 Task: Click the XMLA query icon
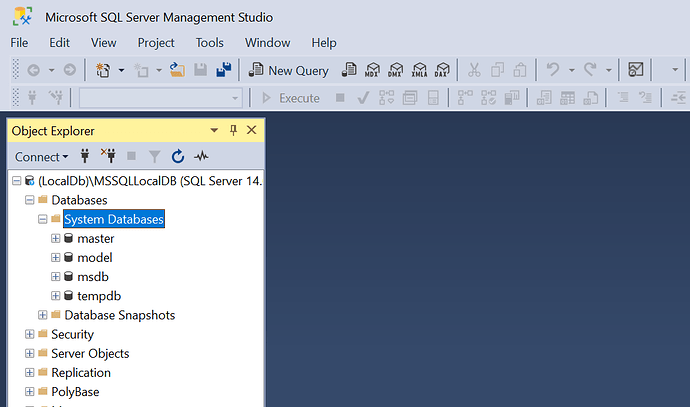click(419, 70)
